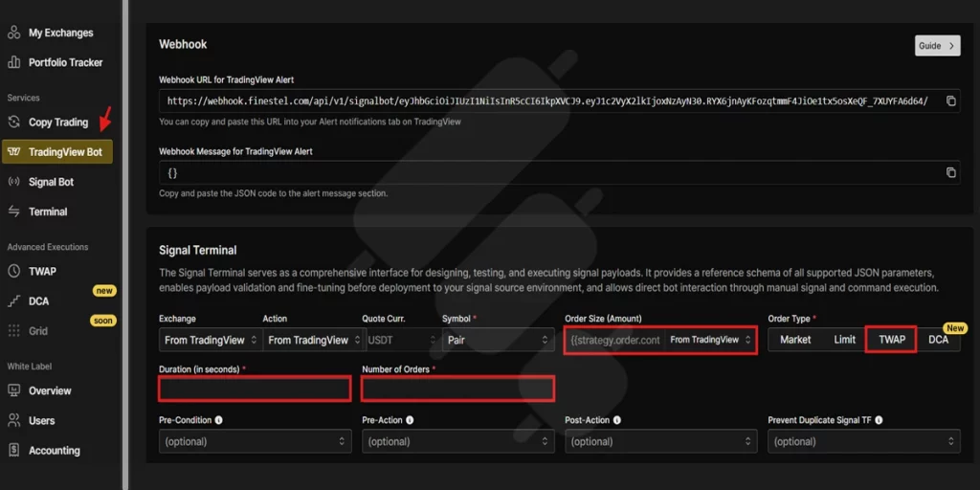Open the Exchange dropdown
Viewport: 980px width, 490px height.
coord(210,340)
